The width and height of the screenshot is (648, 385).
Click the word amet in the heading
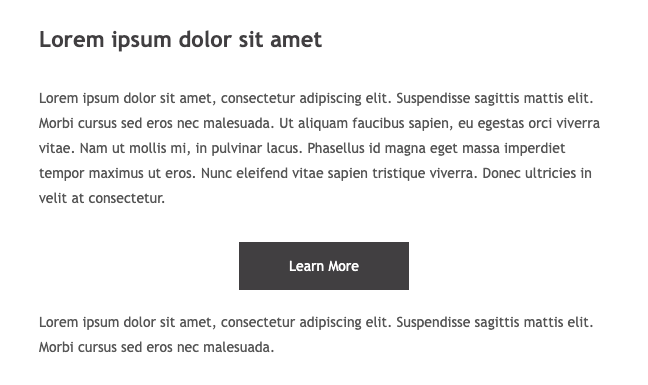[x=296, y=40]
